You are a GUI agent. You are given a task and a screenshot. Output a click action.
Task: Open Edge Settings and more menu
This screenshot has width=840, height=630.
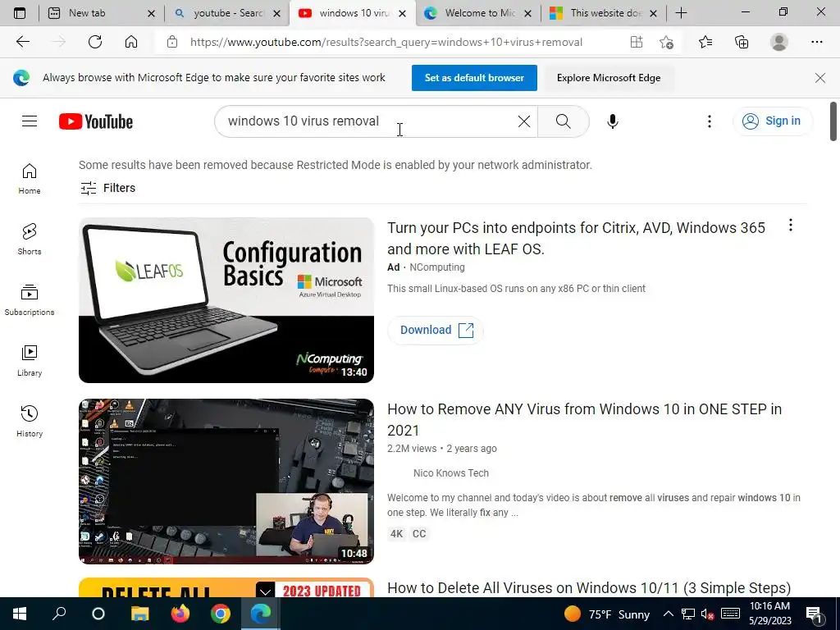point(816,42)
